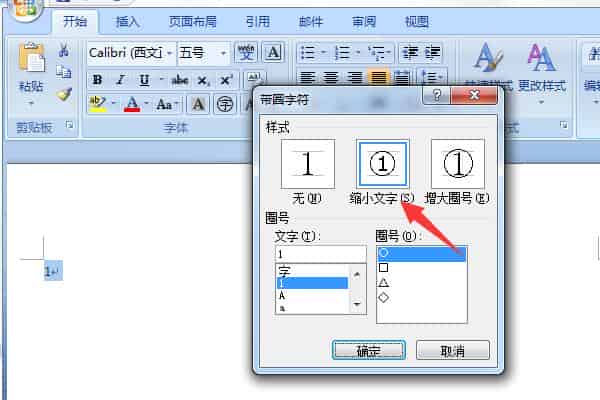
Task: Click the Enclose Characters 字 icon in the ribbon
Action: point(225,104)
